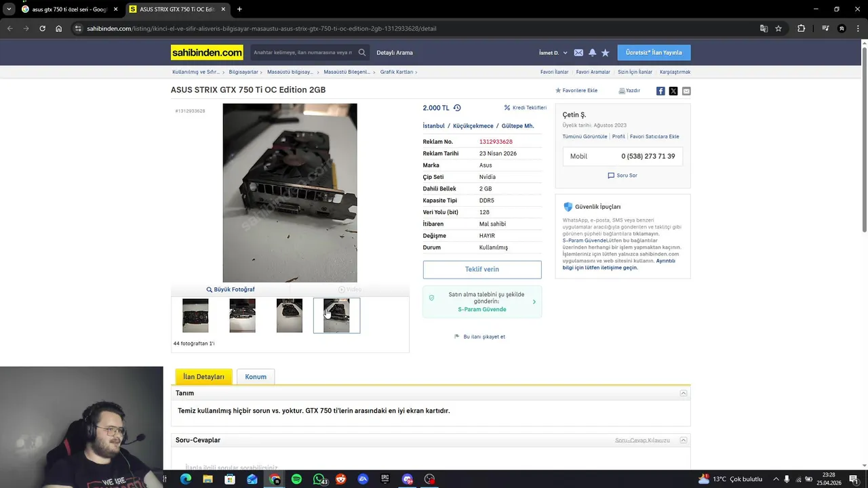Open the browser extensions puzzle icon
This screenshot has height=488, width=868.
click(x=802, y=28)
